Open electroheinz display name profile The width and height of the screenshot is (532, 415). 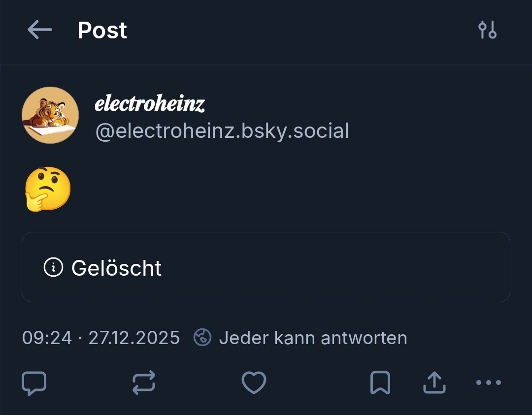[149, 104]
